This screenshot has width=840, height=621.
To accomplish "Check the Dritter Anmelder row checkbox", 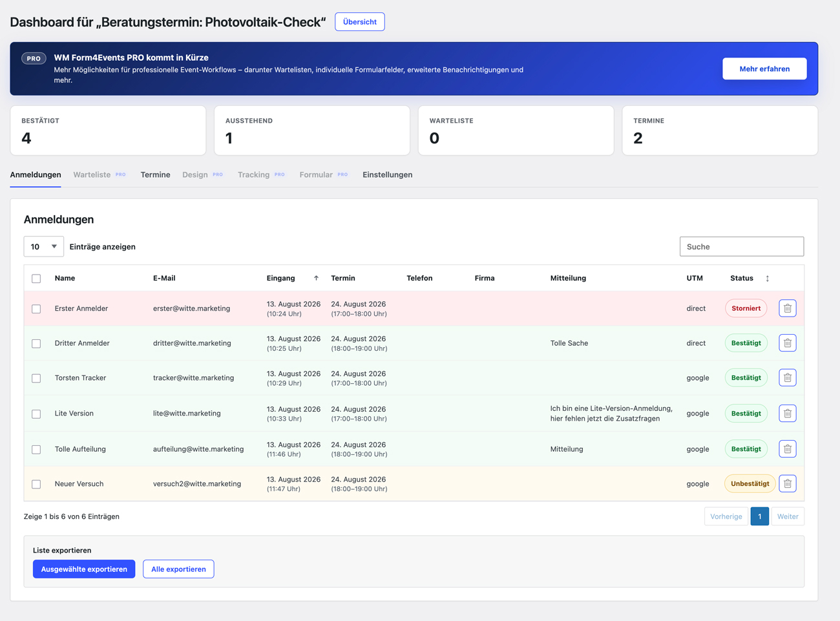I will click(36, 344).
